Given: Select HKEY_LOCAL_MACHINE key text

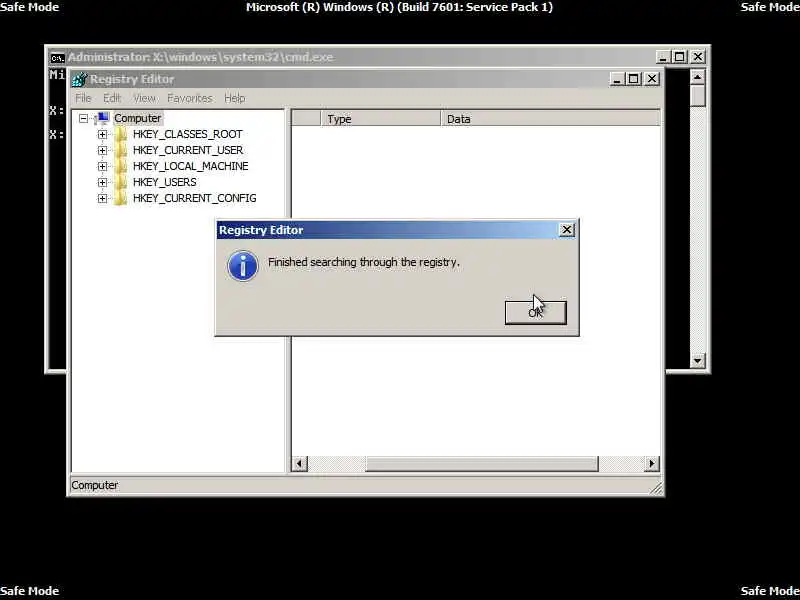Looking at the screenshot, I should 190,166.
